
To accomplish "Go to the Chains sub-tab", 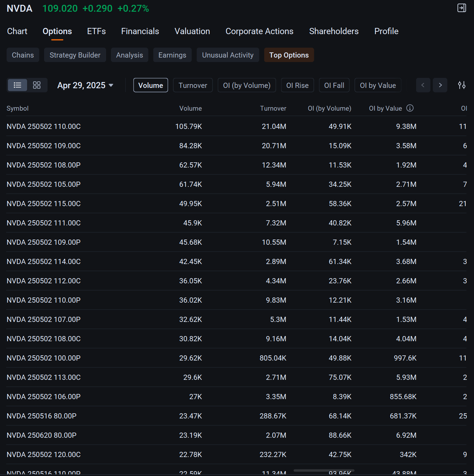I will 23,55.
